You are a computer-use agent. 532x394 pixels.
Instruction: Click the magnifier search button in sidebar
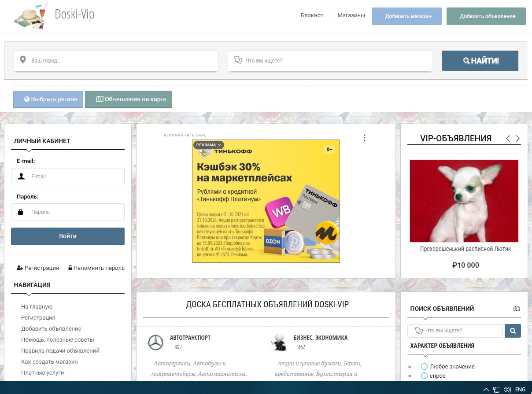pos(513,331)
